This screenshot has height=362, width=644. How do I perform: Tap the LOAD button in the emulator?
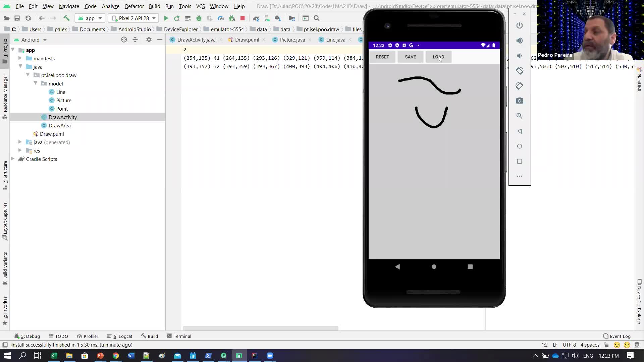click(x=438, y=57)
